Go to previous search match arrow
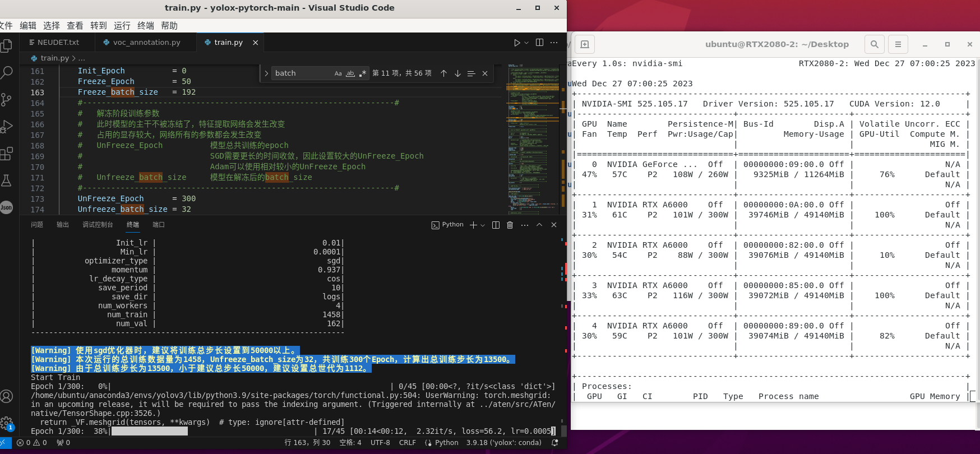Image resolution: width=980 pixels, height=454 pixels. point(443,73)
